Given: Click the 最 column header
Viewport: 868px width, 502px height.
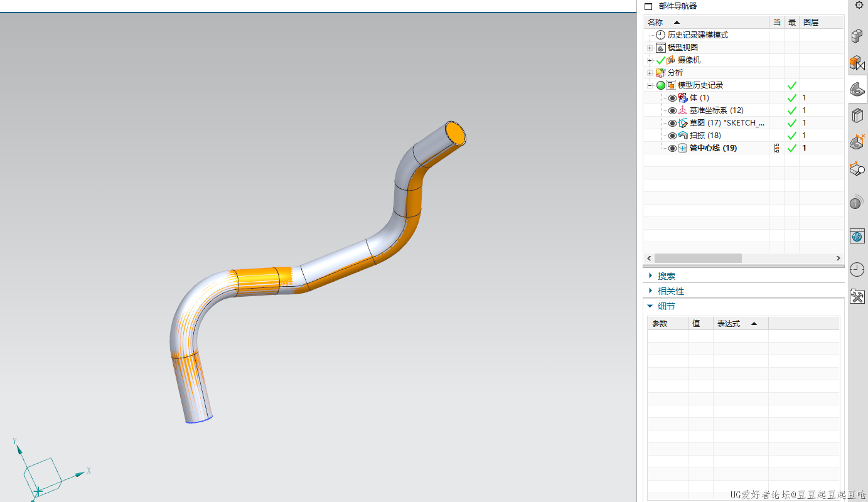Looking at the screenshot, I should [x=792, y=23].
